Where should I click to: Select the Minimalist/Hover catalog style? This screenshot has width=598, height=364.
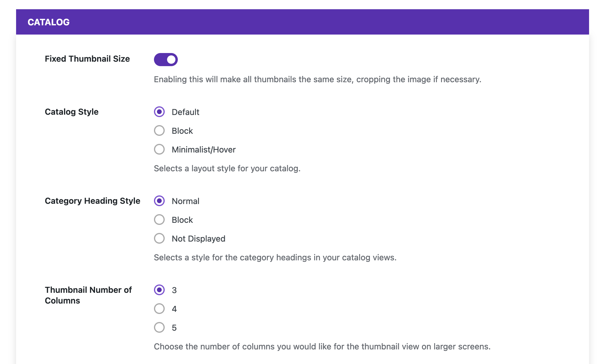[x=159, y=149]
